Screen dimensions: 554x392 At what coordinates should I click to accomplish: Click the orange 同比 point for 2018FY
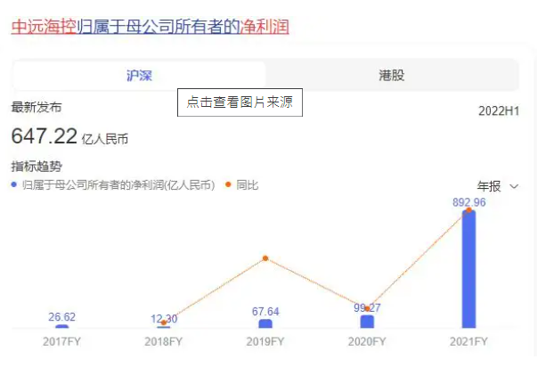164,323
